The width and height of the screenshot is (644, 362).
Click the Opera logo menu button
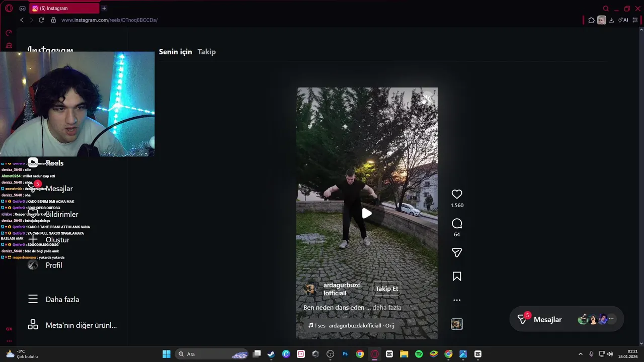pos(9,8)
